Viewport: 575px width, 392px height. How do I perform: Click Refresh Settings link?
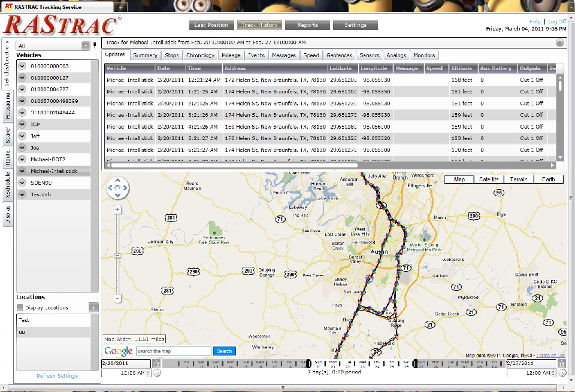(x=57, y=376)
